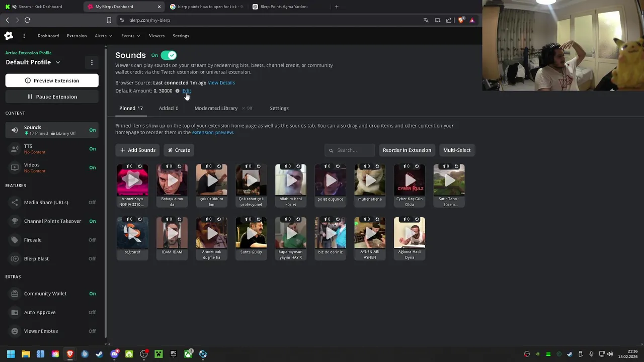Image resolution: width=644 pixels, height=362 pixels.
Task: Open the extension preview link
Action: (x=213, y=132)
